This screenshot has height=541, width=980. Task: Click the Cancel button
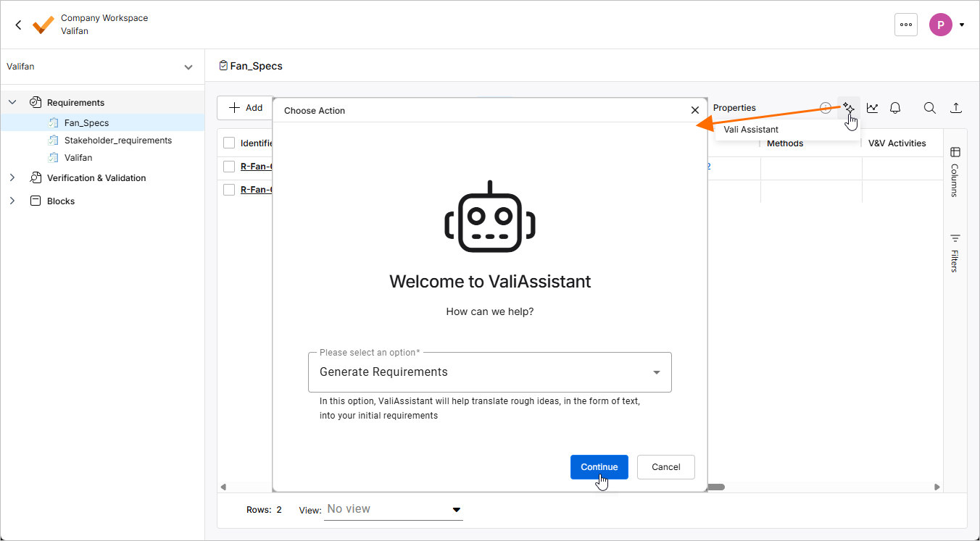pos(665,467)
